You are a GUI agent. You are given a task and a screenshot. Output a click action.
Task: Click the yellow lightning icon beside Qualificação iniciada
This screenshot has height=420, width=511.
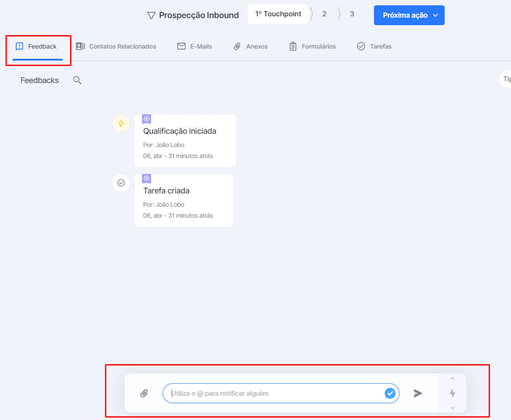pyautogui.click(x=121, y=123)
